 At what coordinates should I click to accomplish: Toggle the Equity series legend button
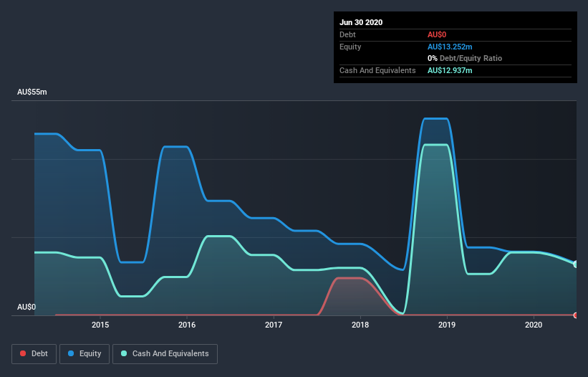85,354
